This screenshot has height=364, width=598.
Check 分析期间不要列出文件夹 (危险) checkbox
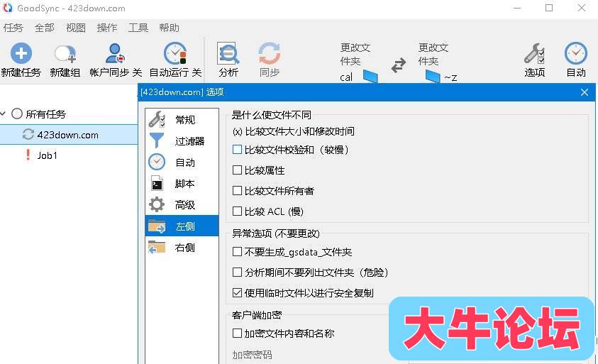click(x=237, y=272)
